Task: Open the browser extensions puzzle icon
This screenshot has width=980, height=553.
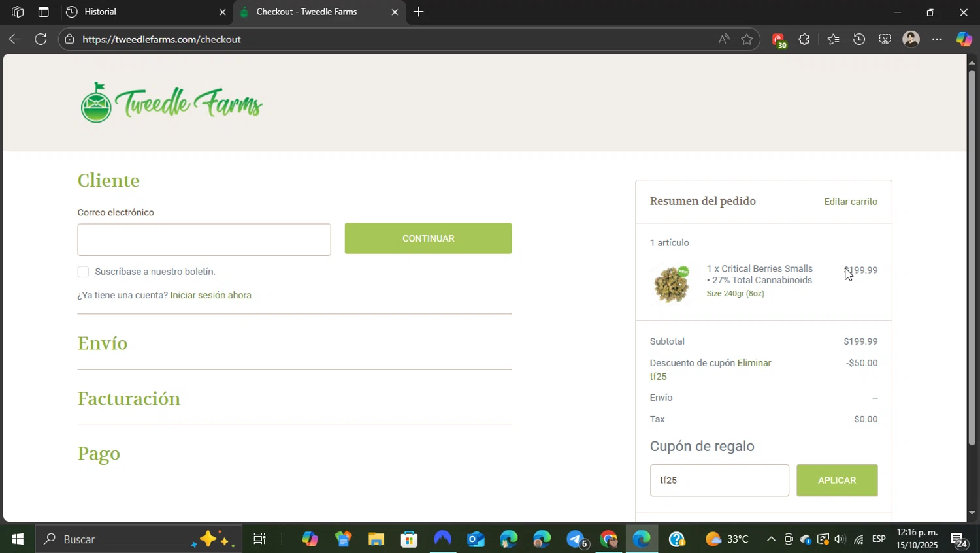Action: coord(804,39)
